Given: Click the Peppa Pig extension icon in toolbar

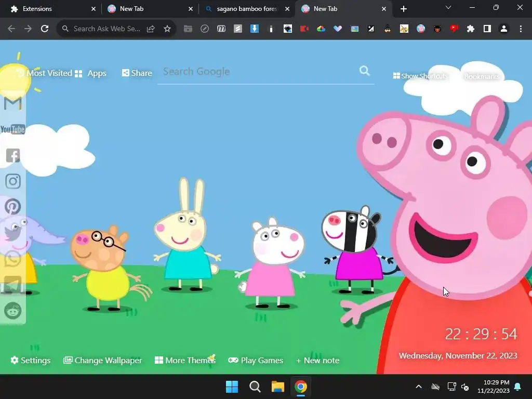Looking at the screenshot, I should click(421, 29).
